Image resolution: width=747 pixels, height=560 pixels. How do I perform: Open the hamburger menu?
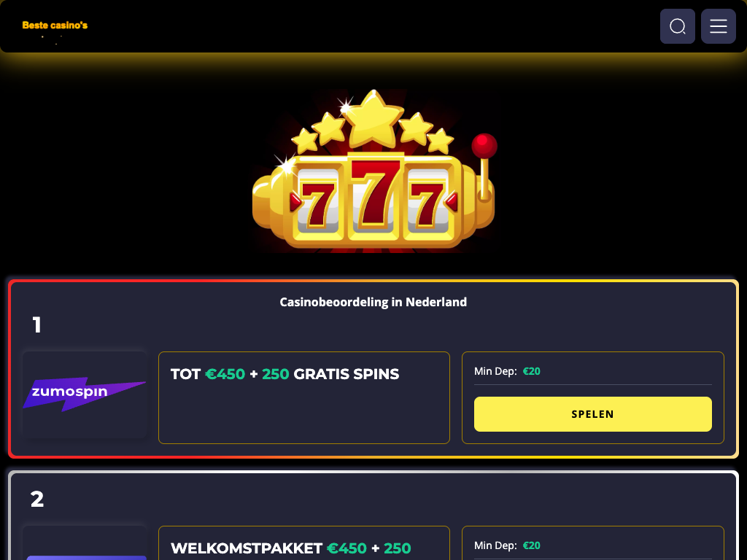point(719,26)
